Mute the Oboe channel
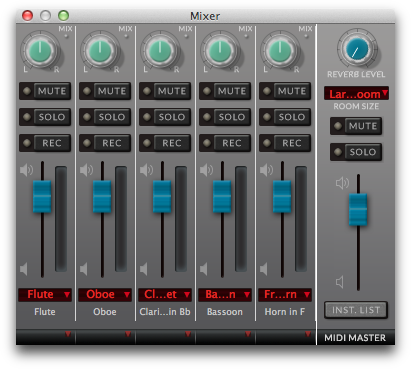The height and width of the screenshot is (369, 411). click(x=105, y=91)
